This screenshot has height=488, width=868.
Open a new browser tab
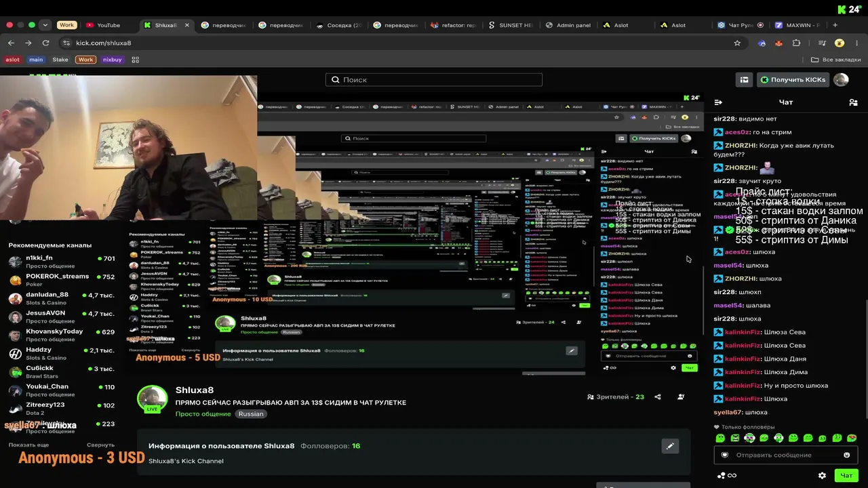[835, 25]
